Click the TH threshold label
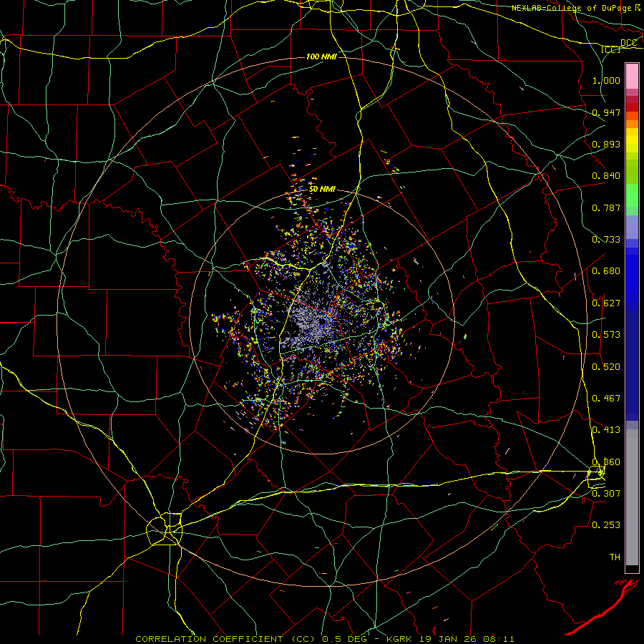Viewport: 644px width, 644px height. [x=615, y=557]
